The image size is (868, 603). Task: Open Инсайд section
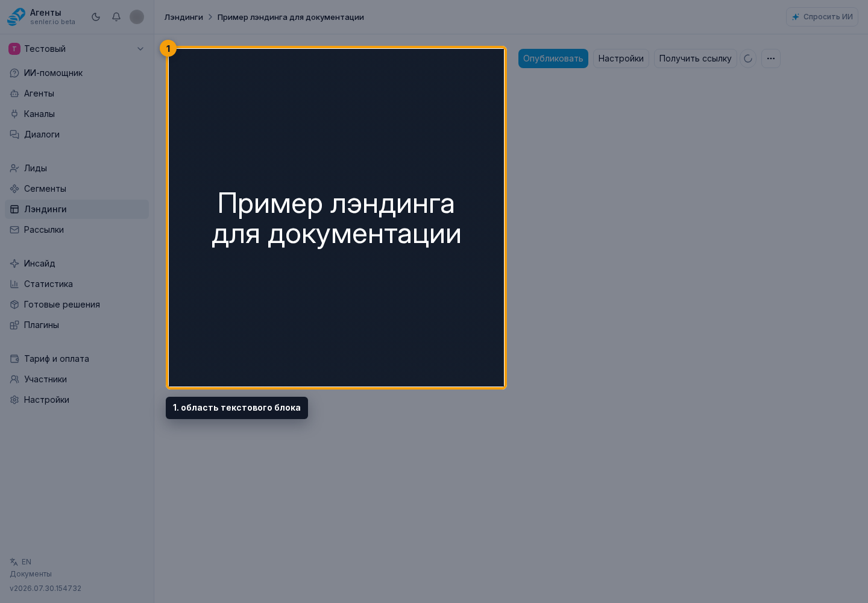77,264
